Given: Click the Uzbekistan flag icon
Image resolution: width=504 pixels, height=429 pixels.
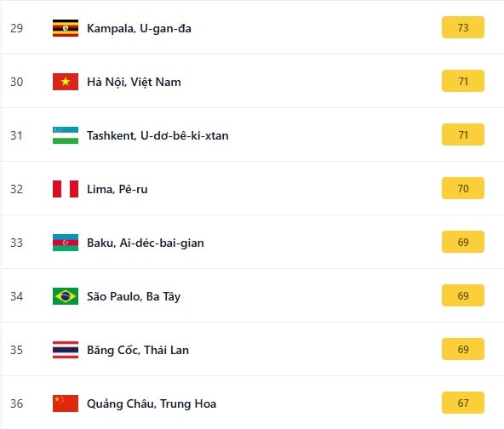Looking at the screenshot, I should [x=66, y=135].
